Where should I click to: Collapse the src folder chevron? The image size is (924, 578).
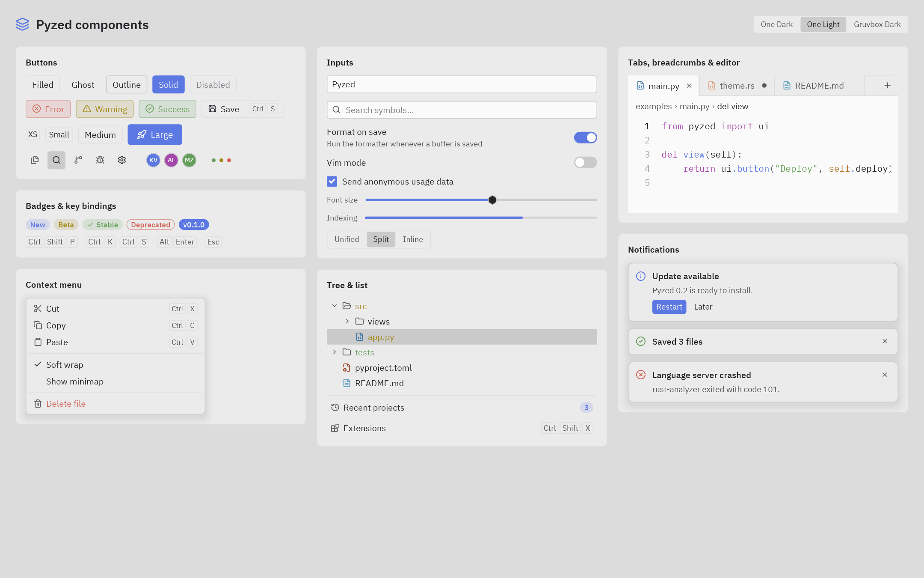[335, 306]
